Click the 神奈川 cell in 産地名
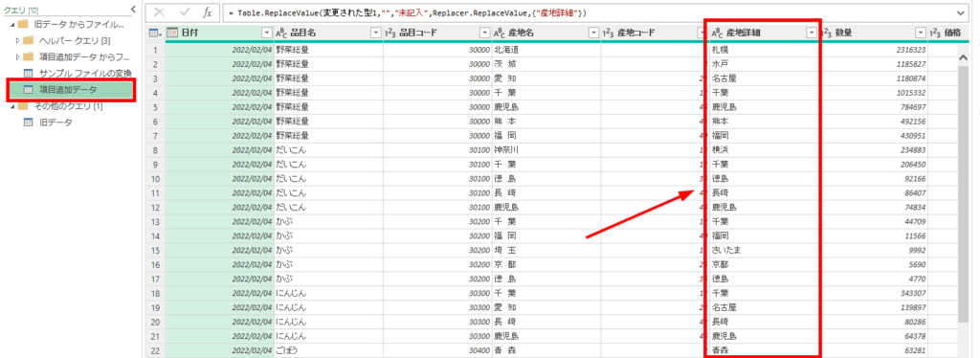This screenshot has height=358, width=980. [546, 150]
